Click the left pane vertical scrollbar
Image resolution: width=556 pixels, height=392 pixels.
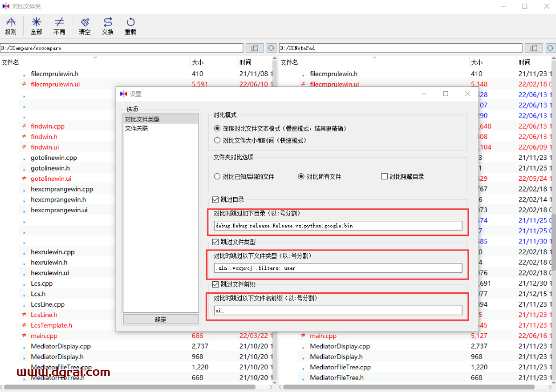[275, 220]
